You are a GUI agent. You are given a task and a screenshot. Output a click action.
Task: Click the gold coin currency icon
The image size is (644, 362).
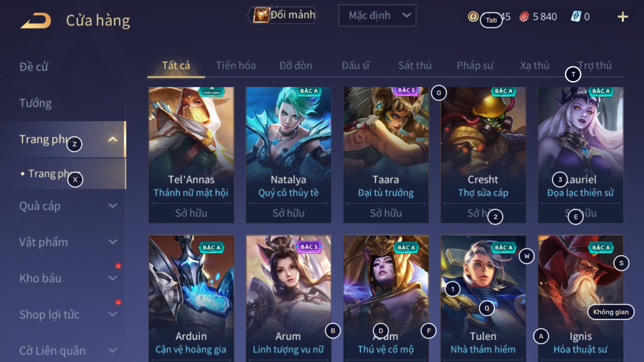coord(473,16)
